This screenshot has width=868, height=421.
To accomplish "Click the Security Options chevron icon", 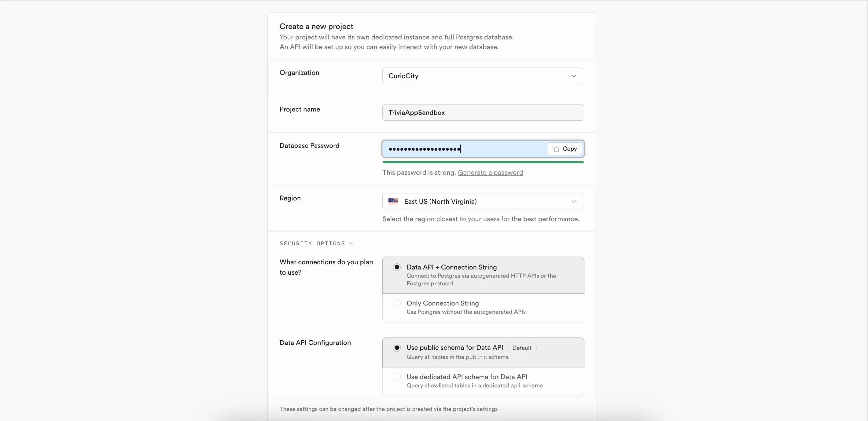I will (351, 243).
